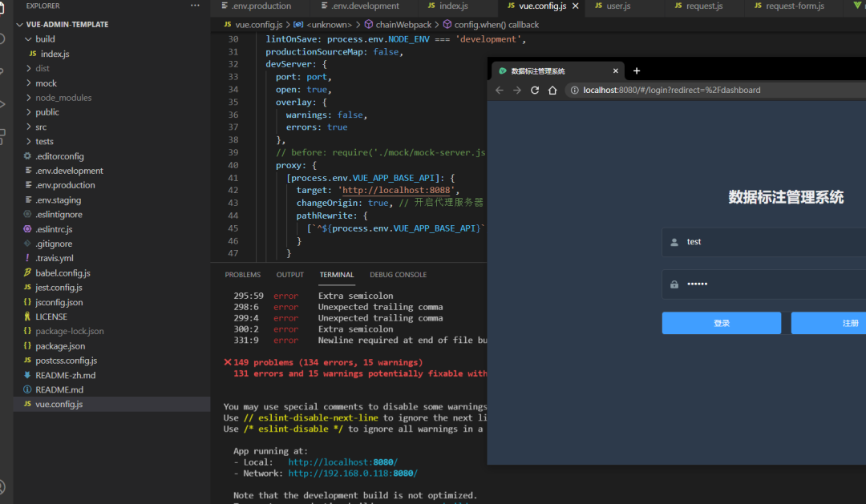Screen dimensions: 866x504
Task: Open .eslintignore file in explorer
Action: pos(59,214)
